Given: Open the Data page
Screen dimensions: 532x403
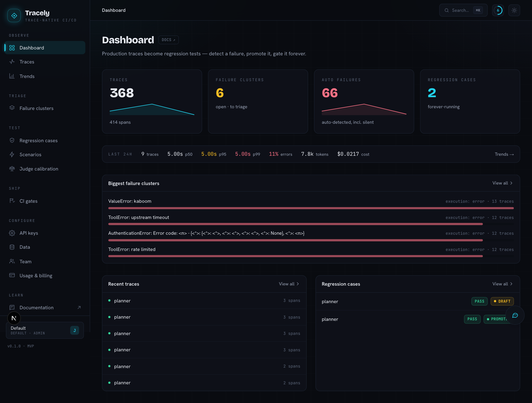Looking at the screenshot, I should click(45, 247).
